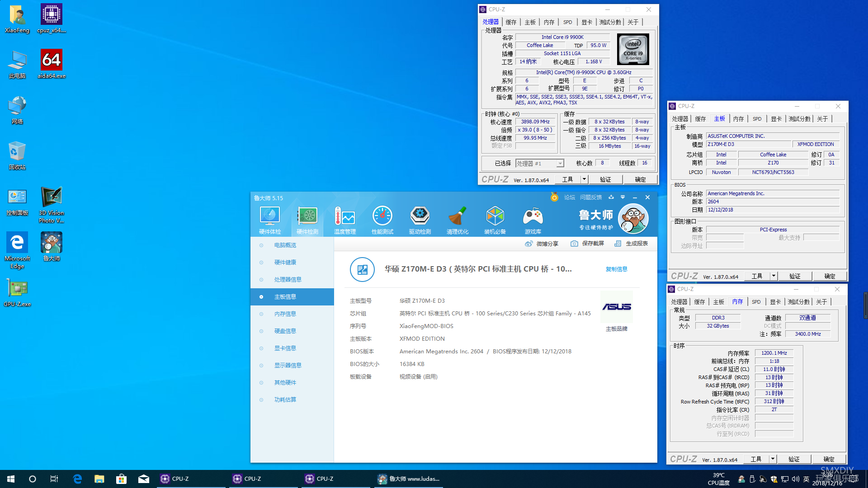Open the 回收站 recycle bin icon

[x=17, y=155]
